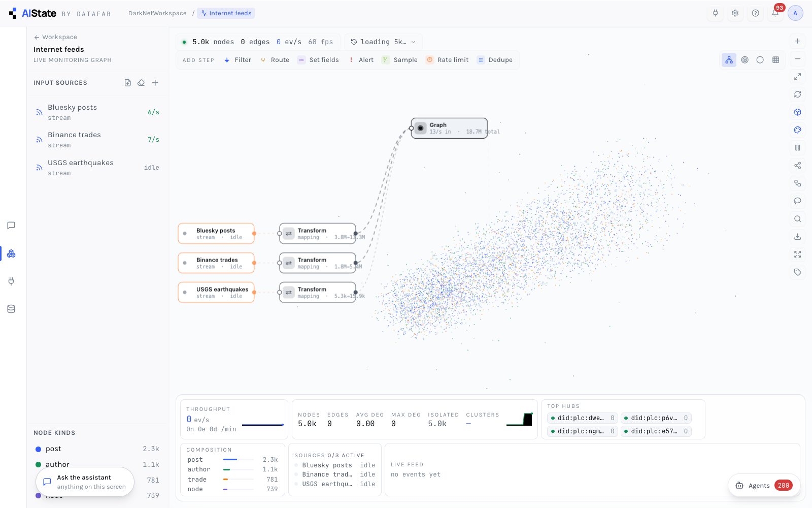Add a Route step
Viewport: 812px width, 508px height.
(x=275, y=60)
